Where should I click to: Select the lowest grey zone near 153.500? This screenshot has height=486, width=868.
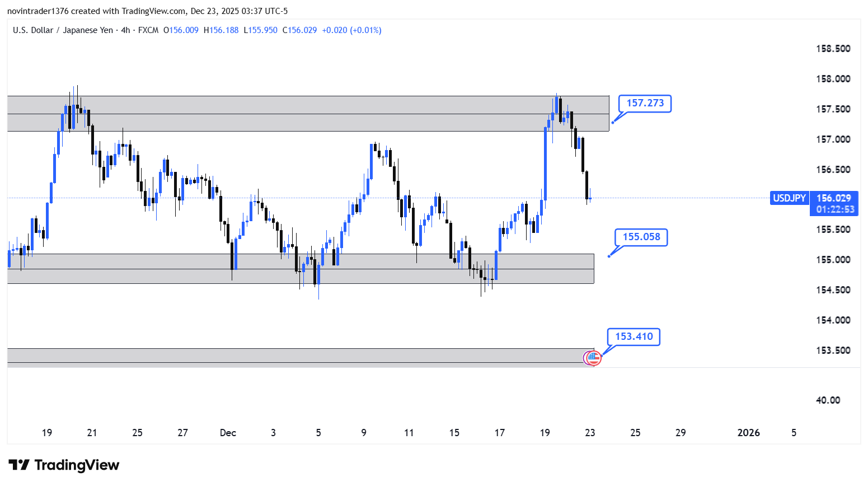(280, 356)
